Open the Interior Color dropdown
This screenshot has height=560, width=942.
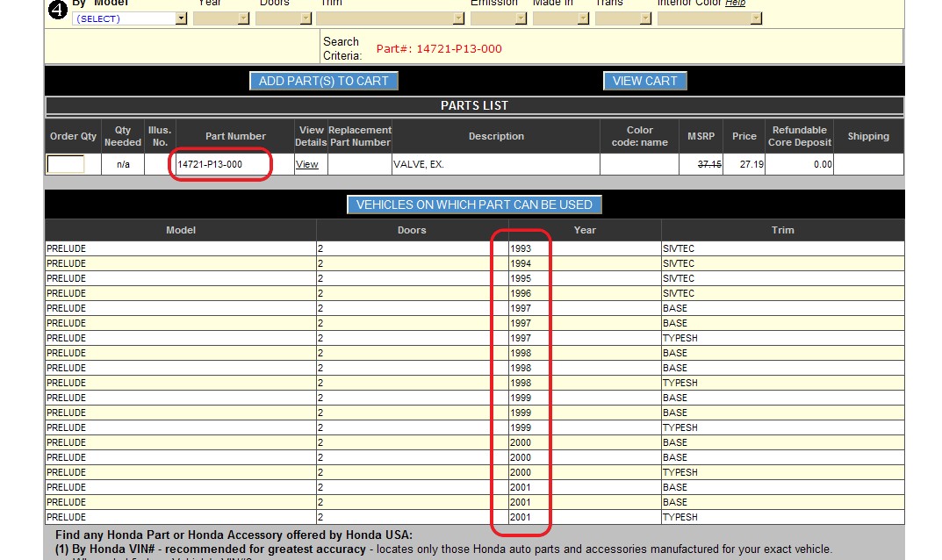click(x=710, y=18)
